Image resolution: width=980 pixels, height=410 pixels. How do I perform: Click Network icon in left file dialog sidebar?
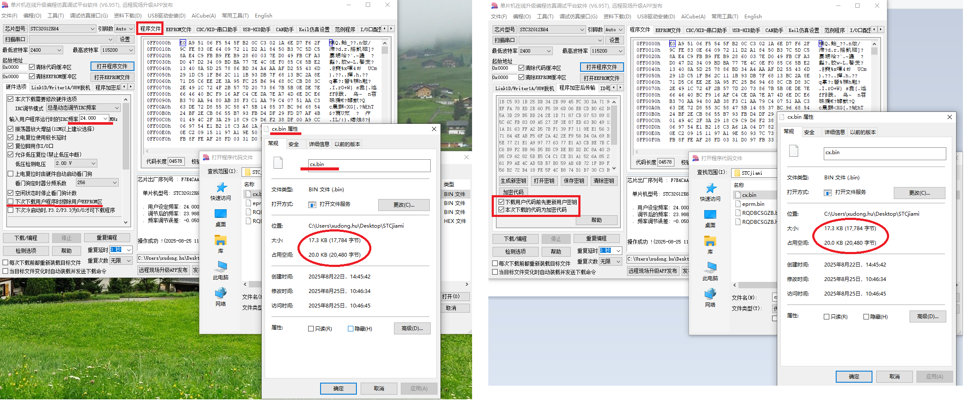click(221, 293)
